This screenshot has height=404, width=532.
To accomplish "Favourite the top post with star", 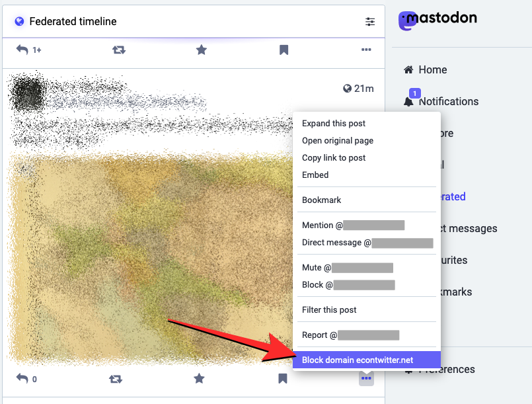I will (202, 50).
